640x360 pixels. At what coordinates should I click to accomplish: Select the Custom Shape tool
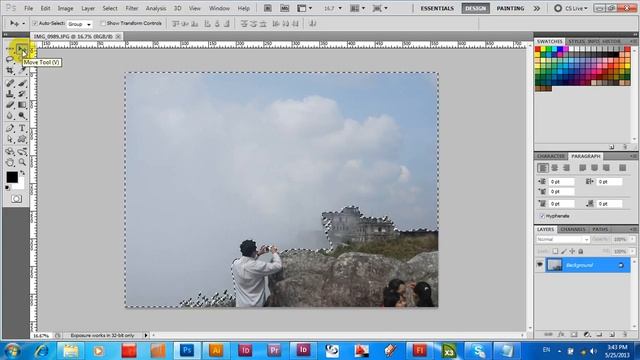click(x=22, y=140)
